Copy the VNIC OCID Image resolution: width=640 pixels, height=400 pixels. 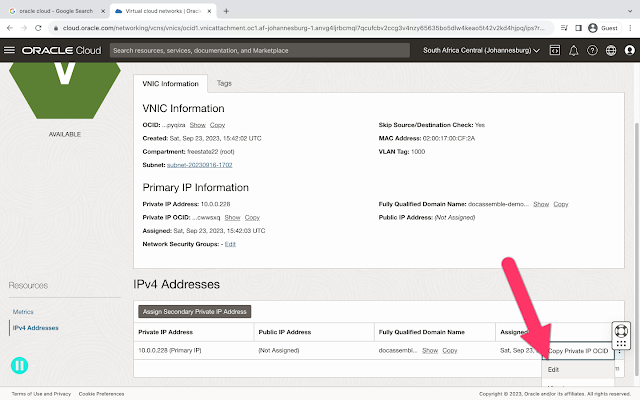coord(218,125)
